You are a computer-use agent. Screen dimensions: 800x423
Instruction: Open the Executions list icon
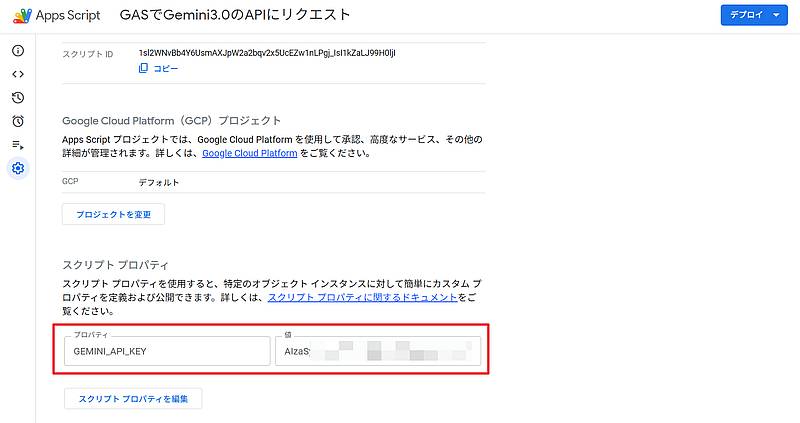(x=18, y=145)
